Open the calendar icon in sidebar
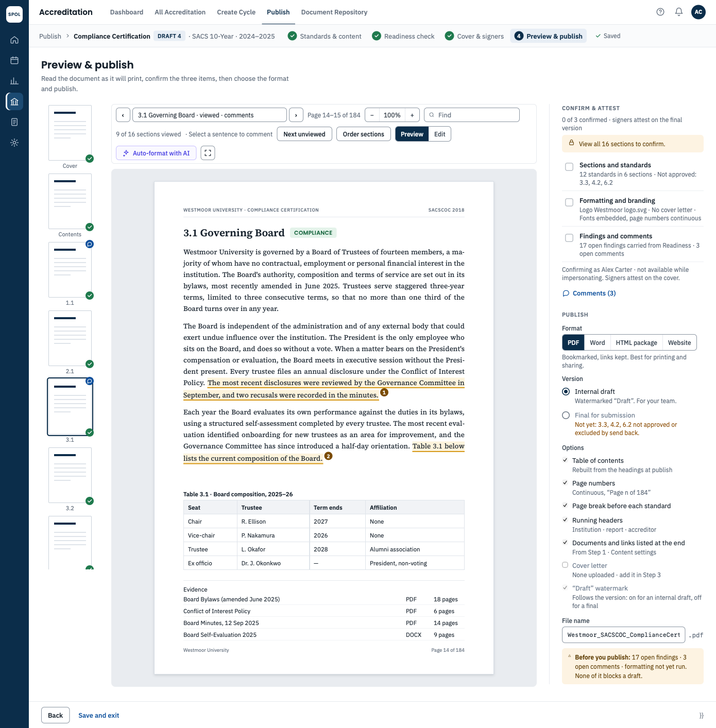The height and width of the screenshot is (728, 716). (x=14, y=60)
